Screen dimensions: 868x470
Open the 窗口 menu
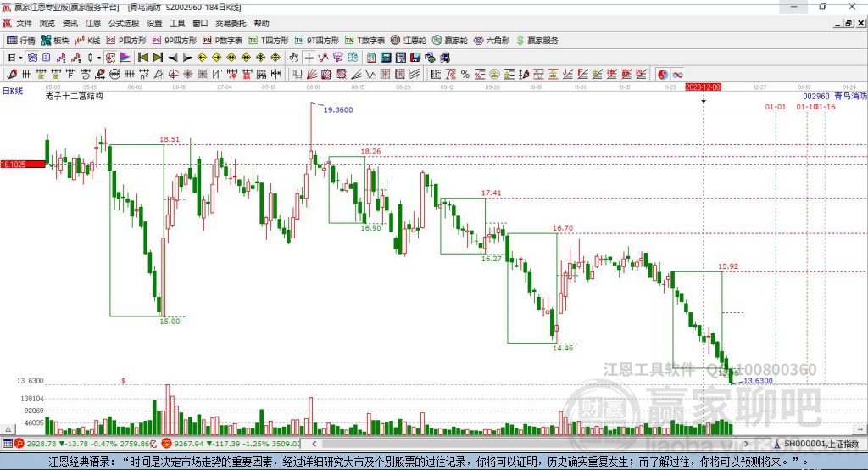[x=200, y=23]
